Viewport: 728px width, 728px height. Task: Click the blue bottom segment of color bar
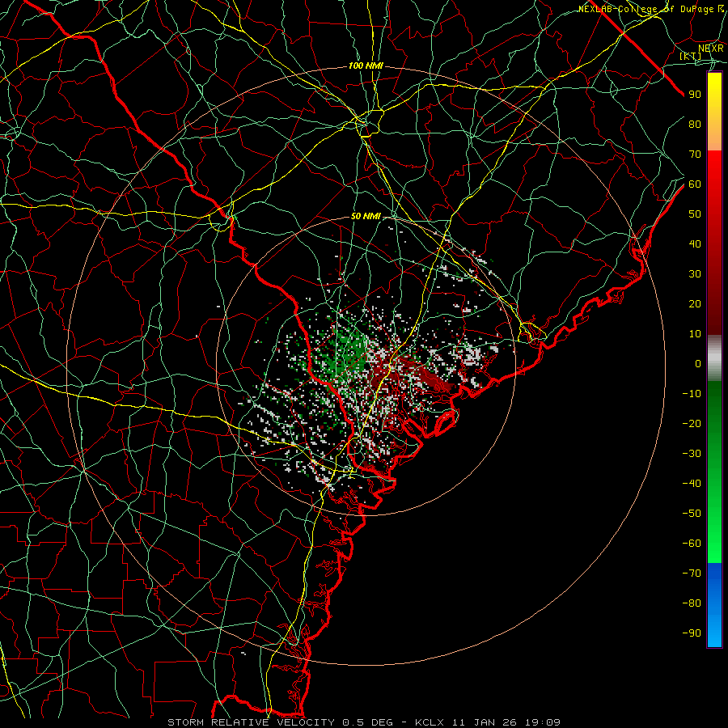(714, 605)
